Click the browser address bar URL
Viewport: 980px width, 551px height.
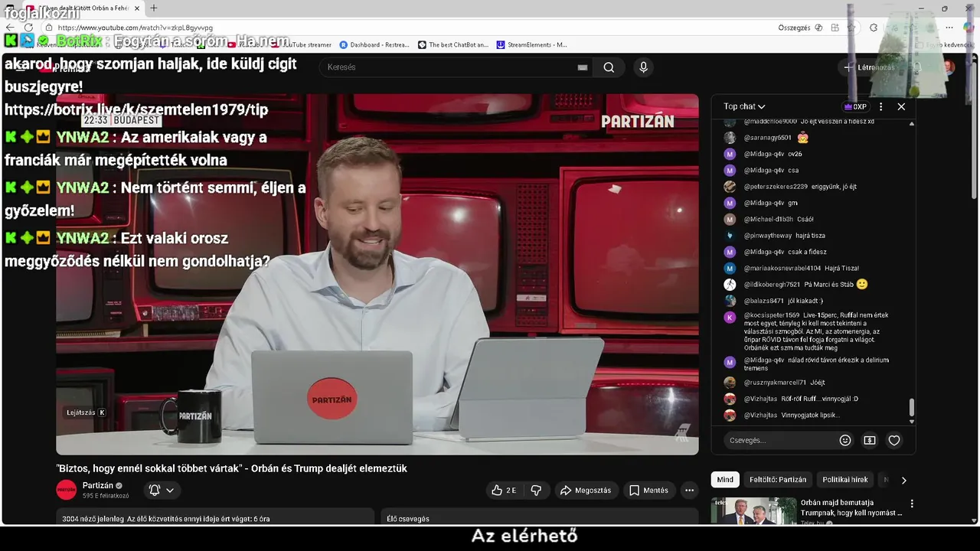tap(136, 28)
